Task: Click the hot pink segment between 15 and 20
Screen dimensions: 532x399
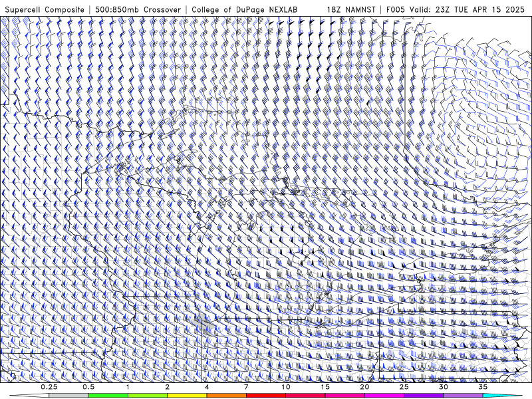Action: click(x=344, y=396)
